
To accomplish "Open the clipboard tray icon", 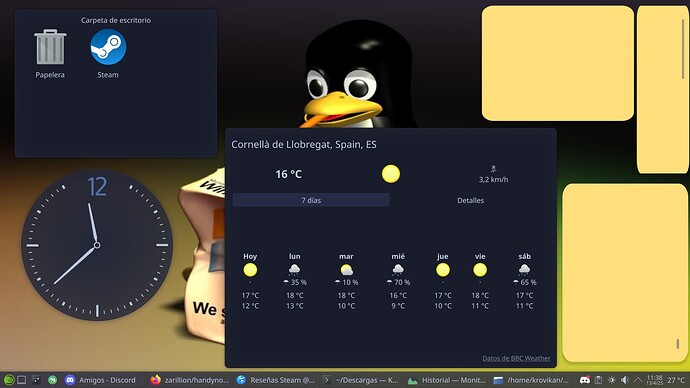I will 598,380.
